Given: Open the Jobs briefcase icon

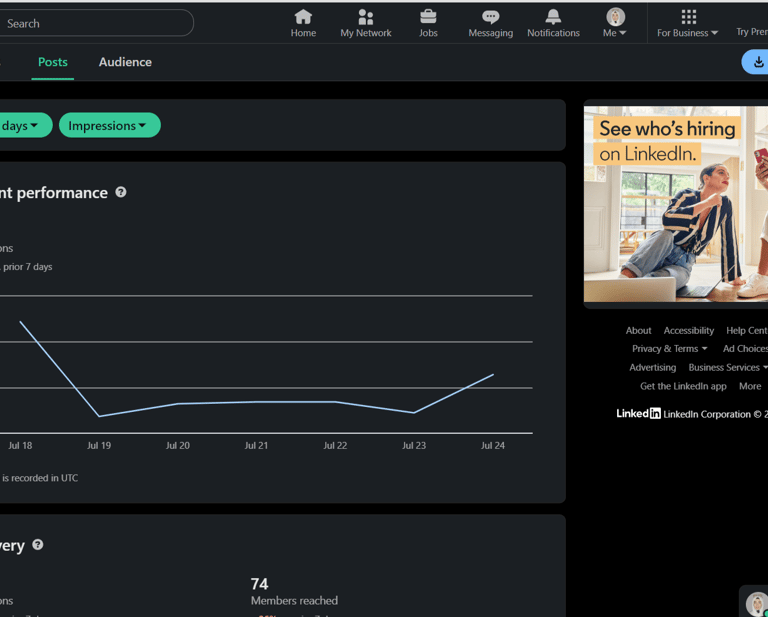Looking at the screenshot, I should coord(428,17).
